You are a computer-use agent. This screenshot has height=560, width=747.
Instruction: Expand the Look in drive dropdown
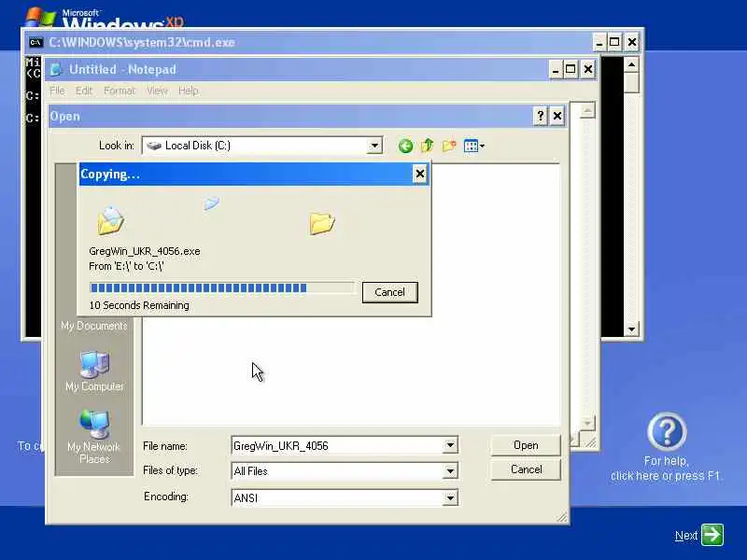click(x=374, y=146)
